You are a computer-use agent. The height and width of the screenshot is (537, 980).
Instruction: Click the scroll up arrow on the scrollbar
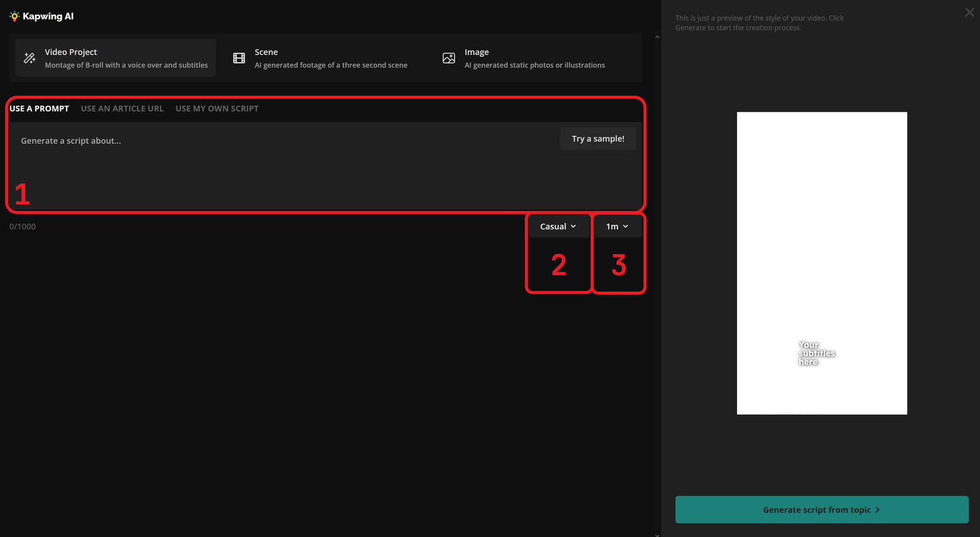(x=657, y=37)
